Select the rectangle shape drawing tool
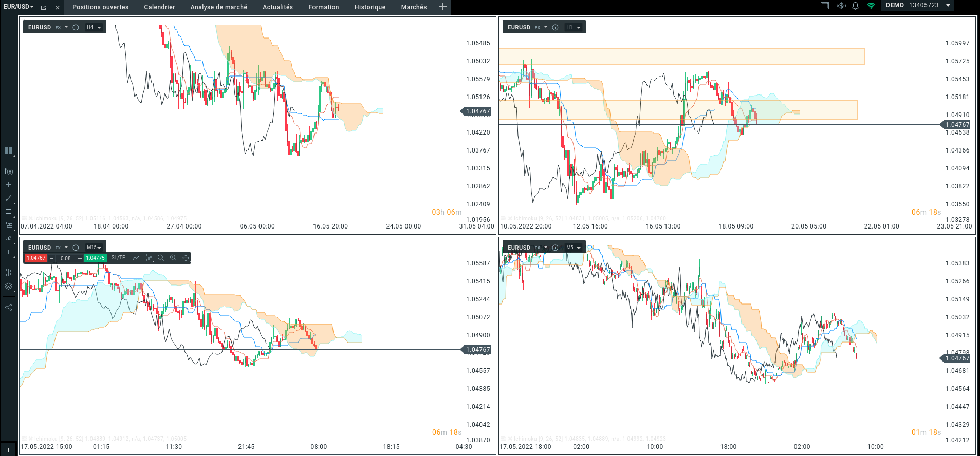 (8, 212)
